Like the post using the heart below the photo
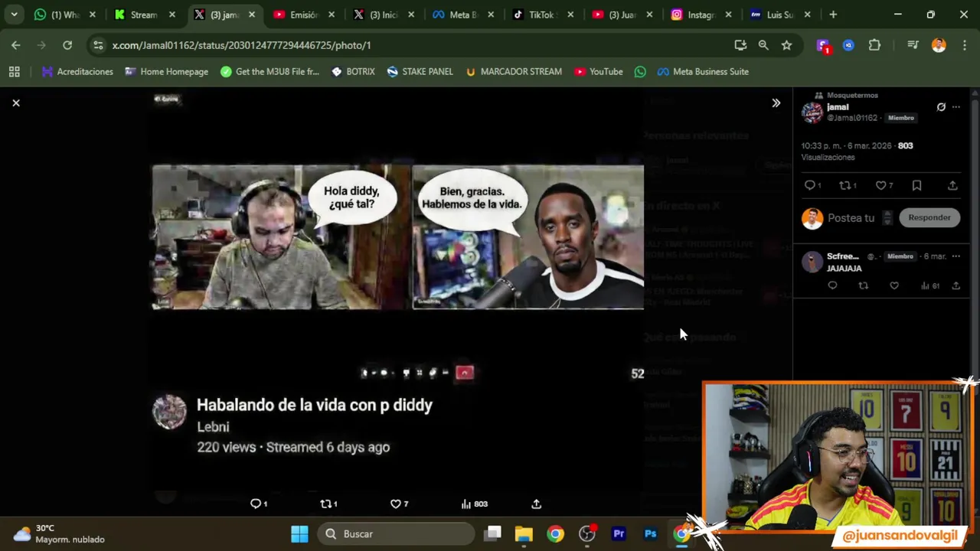 click(x=399, y=504)
